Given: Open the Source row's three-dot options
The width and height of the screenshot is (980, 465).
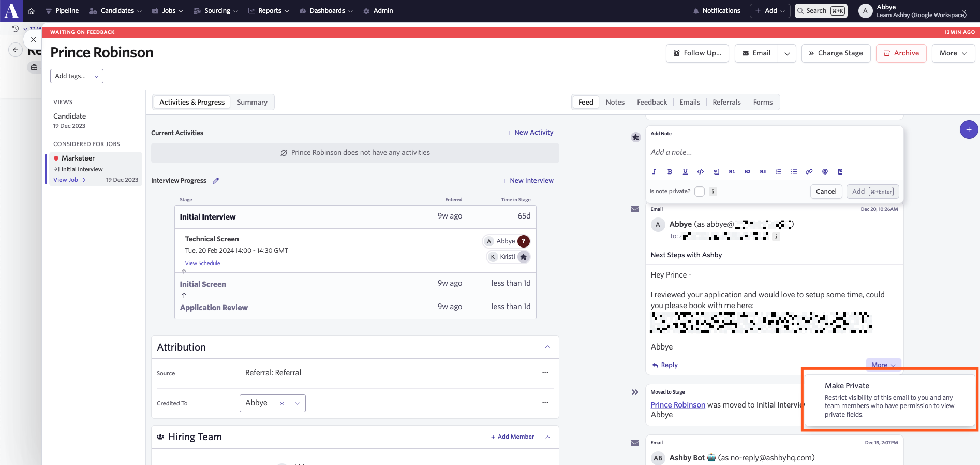Looking at the screenshot, I should [x=545, y=373].
